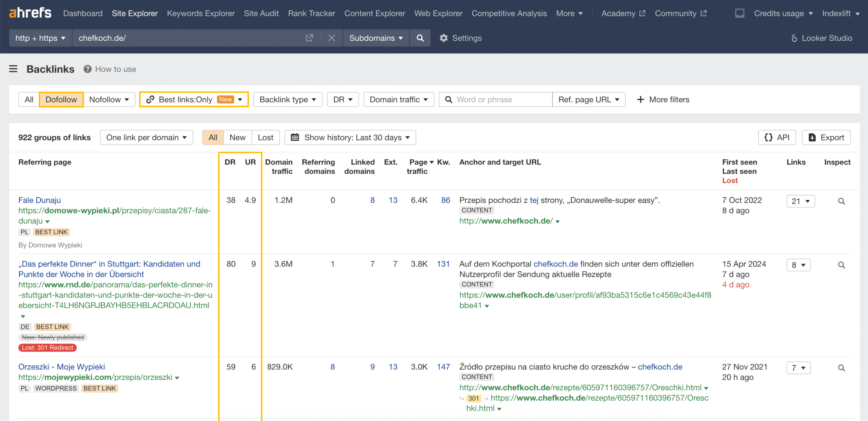This screenshot has width=868, height=421.
Task: Go to Dashboard
Action: [x=83, y=13]
